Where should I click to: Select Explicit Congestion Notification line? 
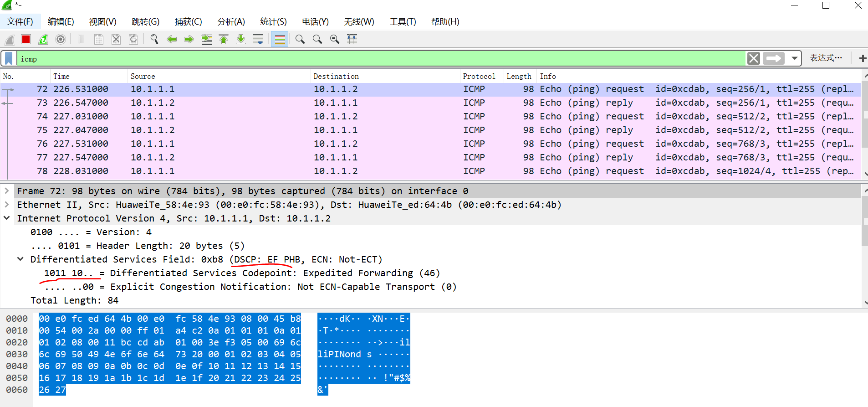pos(250,287)
